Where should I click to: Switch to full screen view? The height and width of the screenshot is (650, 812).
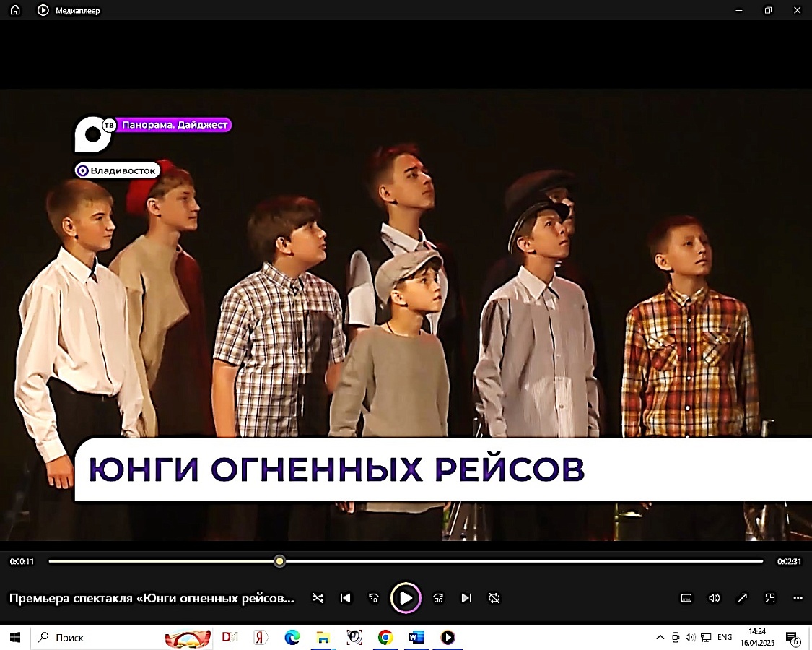click(x=742, y=598)
